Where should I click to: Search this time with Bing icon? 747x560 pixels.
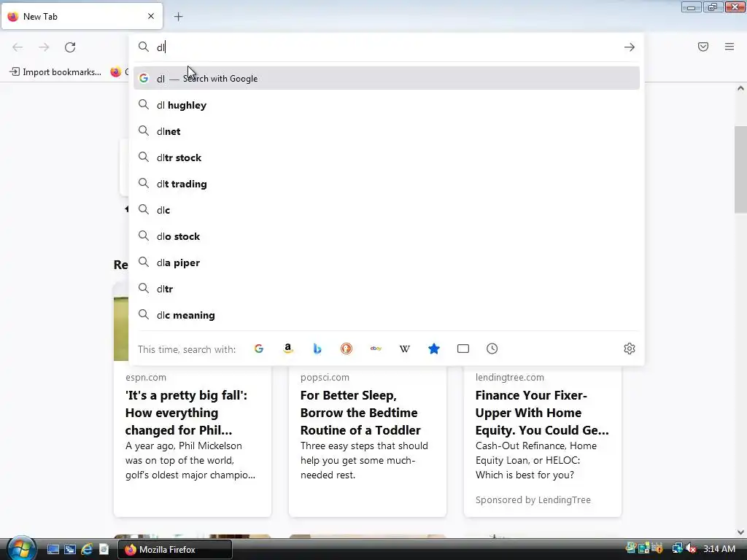coord(317,349)
